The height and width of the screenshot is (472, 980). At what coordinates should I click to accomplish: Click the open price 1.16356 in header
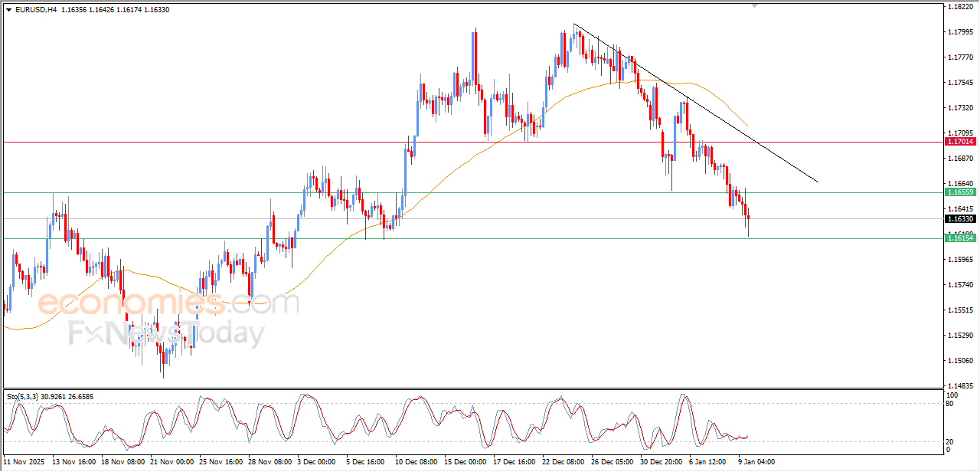(75, 10)
